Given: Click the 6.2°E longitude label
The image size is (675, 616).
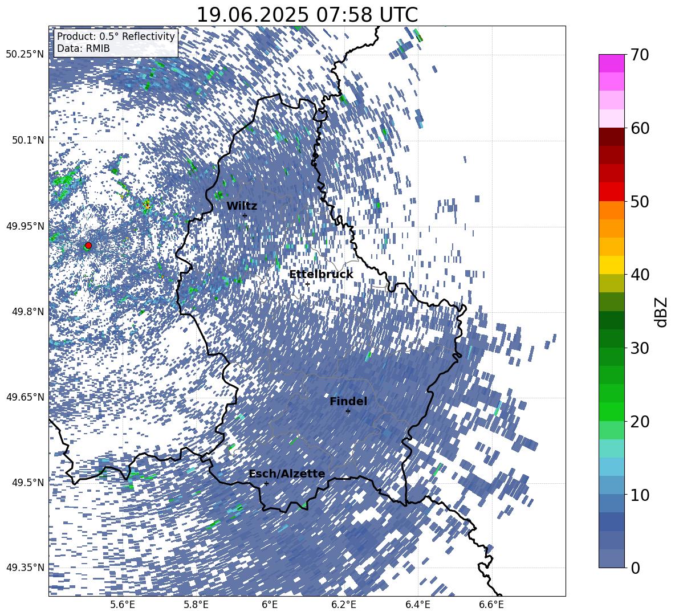Looking at the screenshot, I should coord(344,605).
